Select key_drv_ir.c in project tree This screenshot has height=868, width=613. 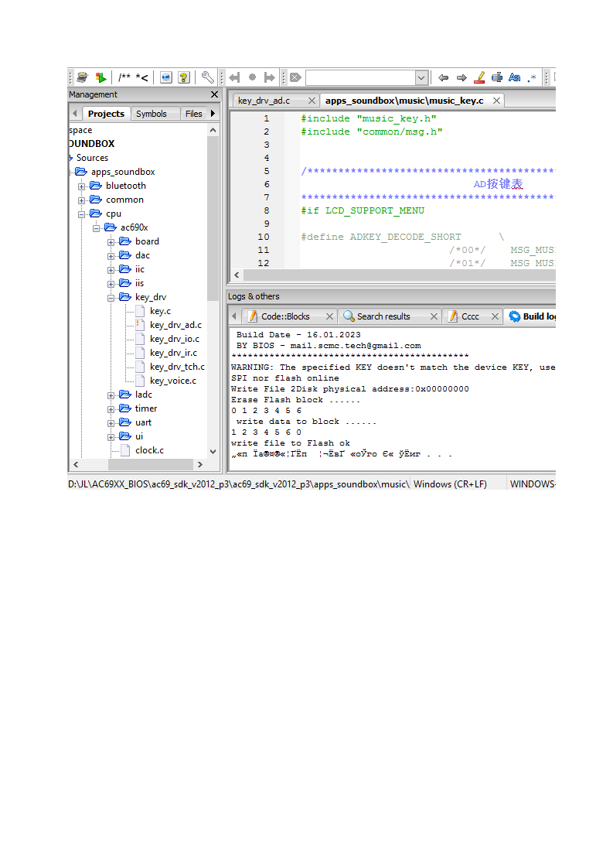click(173, 353)
